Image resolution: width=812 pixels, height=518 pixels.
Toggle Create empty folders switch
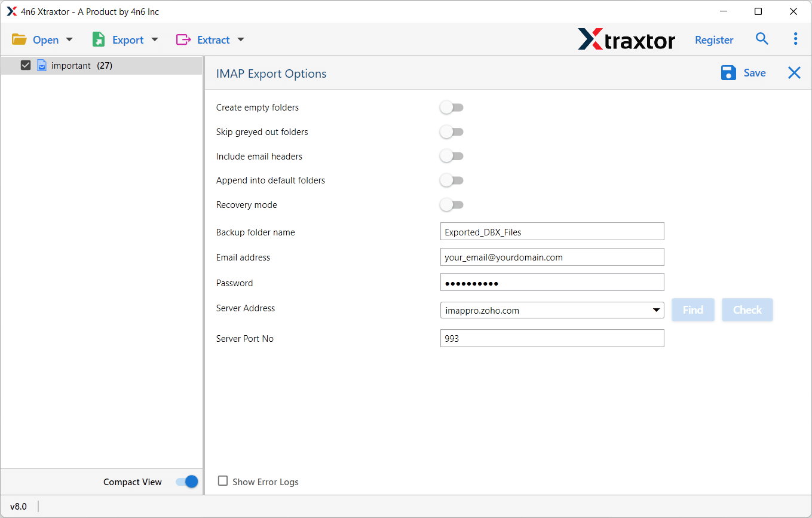[452, 108]
